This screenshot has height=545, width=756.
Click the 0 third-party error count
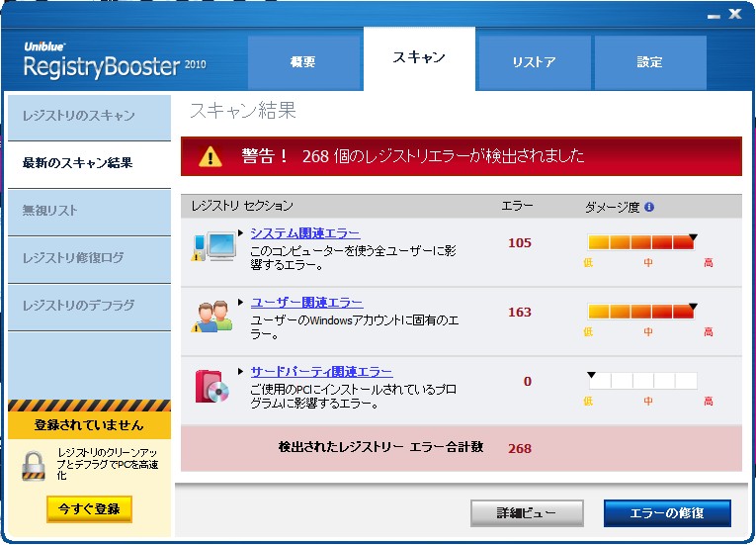[x=528, y=382]
